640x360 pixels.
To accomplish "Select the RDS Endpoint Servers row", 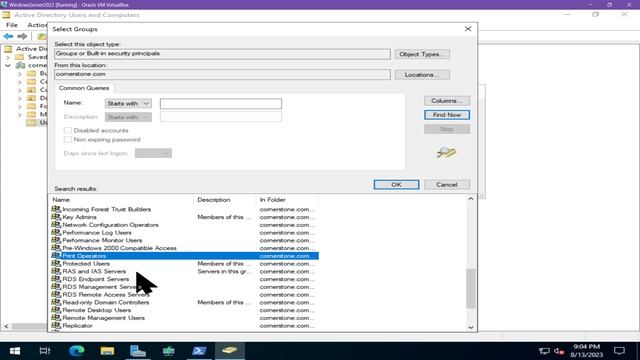I will pyautogui.click(x=184, y=279).
